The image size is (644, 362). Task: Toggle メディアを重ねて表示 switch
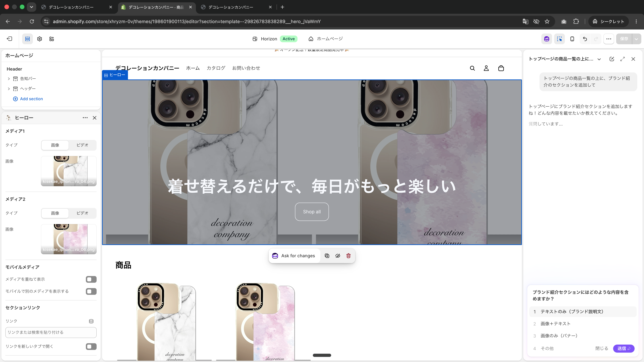pyautogui.click(x=91, y=279)
